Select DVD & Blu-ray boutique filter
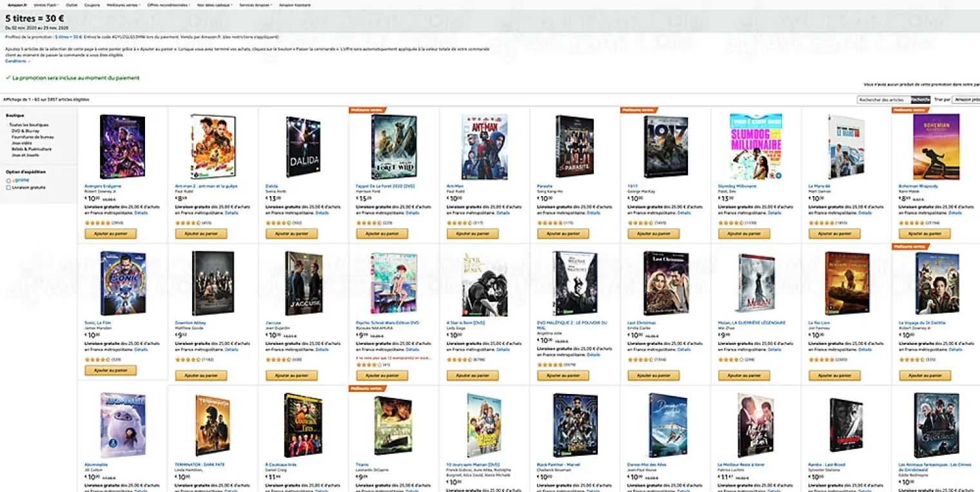The image size is (980, 492). (x=24, y=131)
